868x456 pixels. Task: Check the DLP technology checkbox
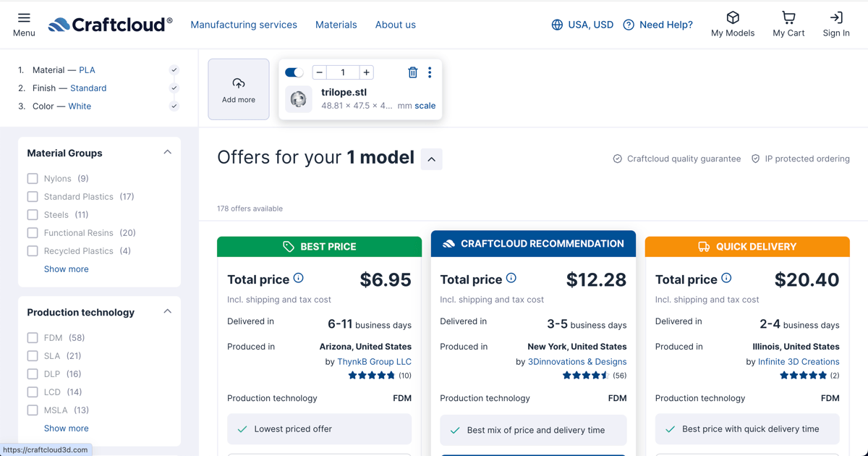pos(33,374)
